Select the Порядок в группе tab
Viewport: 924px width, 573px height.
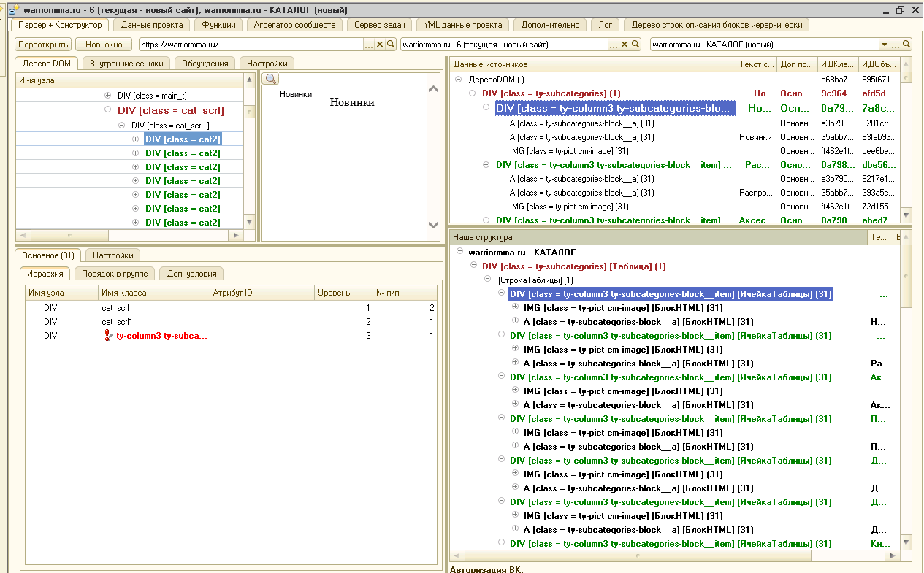[x=115, y=274]
